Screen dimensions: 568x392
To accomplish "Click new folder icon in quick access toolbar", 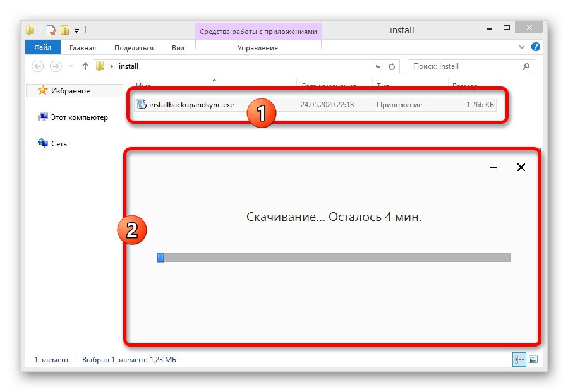I will pos(65,30).
